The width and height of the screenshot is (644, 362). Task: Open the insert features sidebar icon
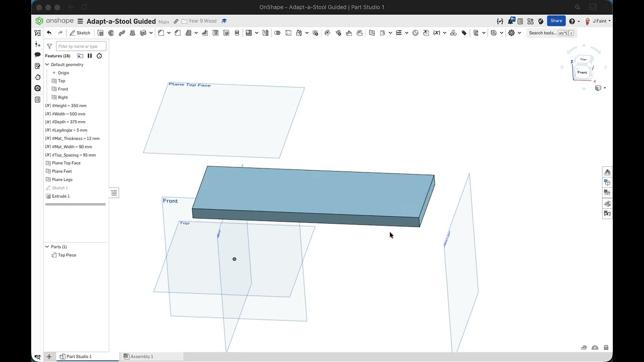[37, 44]
